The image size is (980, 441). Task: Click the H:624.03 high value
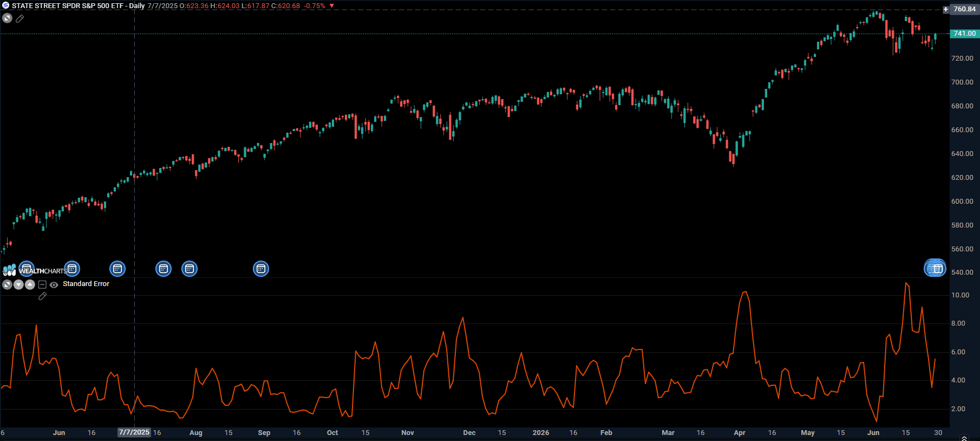click(225, 6)
